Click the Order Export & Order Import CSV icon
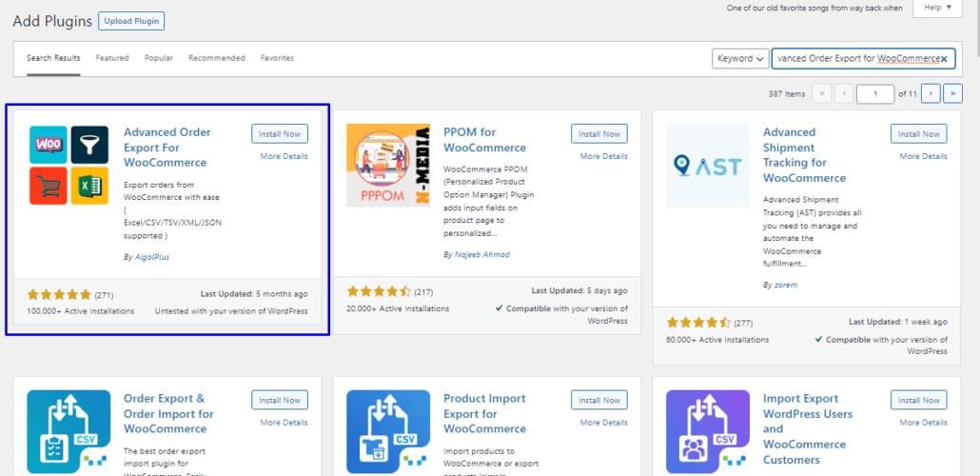The image size is (980, 476). 69,432
